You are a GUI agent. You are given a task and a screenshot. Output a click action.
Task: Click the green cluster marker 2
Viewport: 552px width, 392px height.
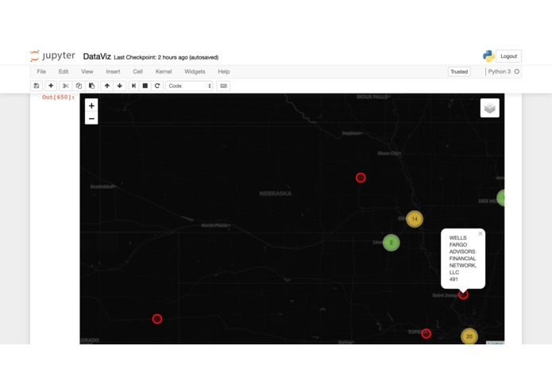(391, 243)
